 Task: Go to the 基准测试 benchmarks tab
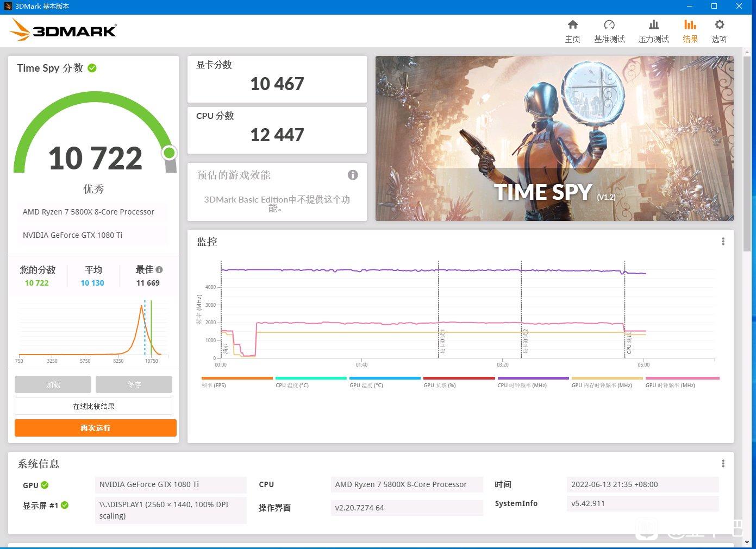pyautogui.click(x=609, y=31)
